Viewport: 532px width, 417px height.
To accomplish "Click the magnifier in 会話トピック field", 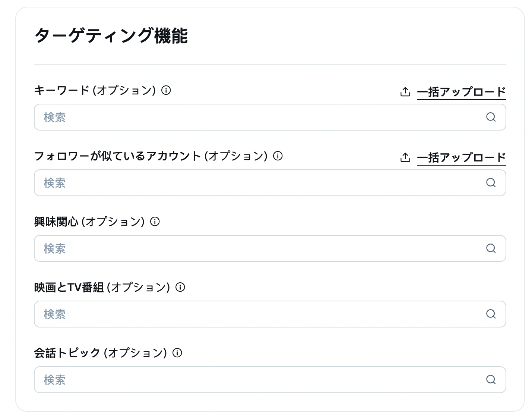I will 491,380.
